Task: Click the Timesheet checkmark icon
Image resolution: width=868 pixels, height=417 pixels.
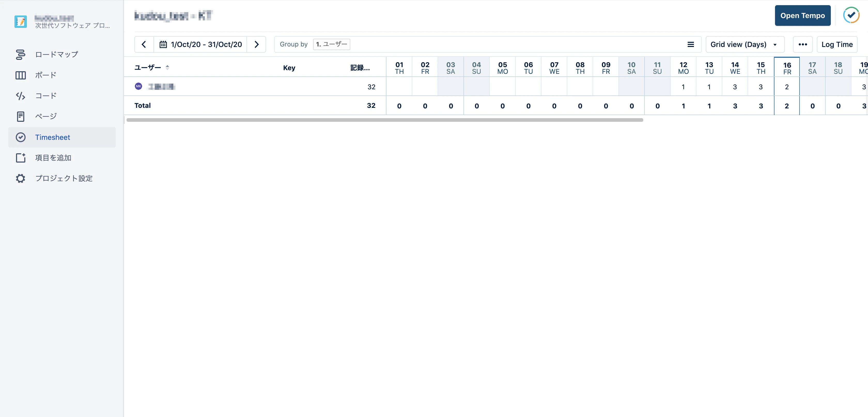Action: [21, 137]
